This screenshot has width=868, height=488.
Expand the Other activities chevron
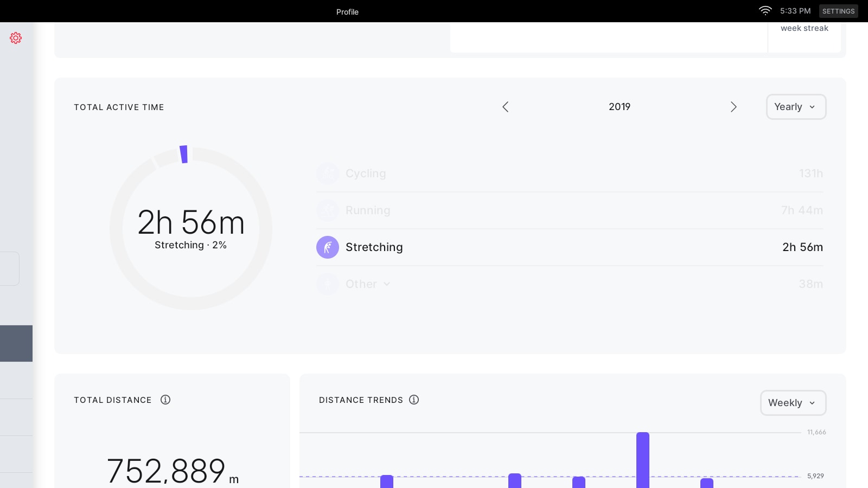[x=387, y=284]
